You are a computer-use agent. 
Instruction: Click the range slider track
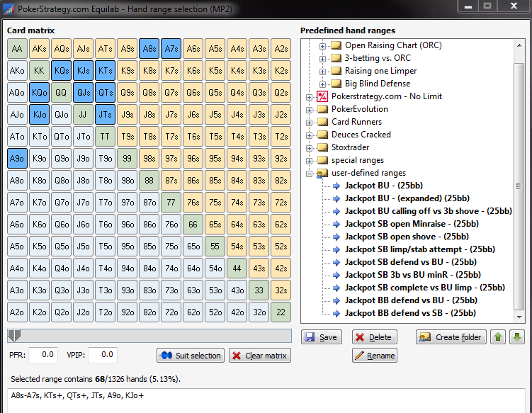point(149,336)
